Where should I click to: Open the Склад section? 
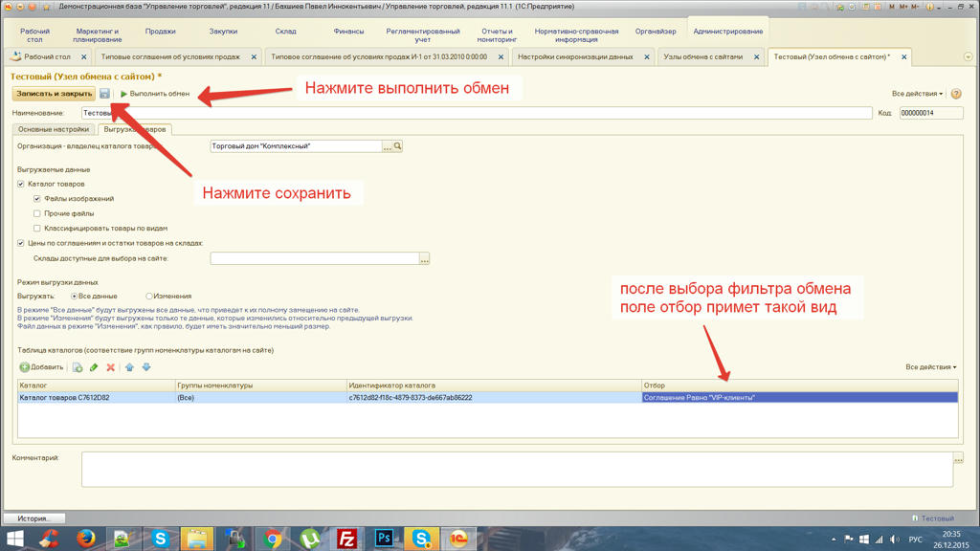tap(285, 32)
